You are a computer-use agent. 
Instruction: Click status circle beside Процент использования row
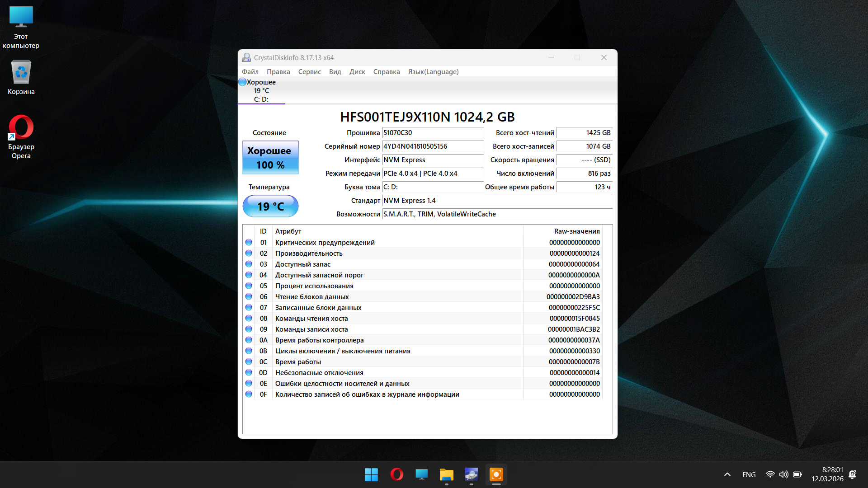tap(249, 286)
